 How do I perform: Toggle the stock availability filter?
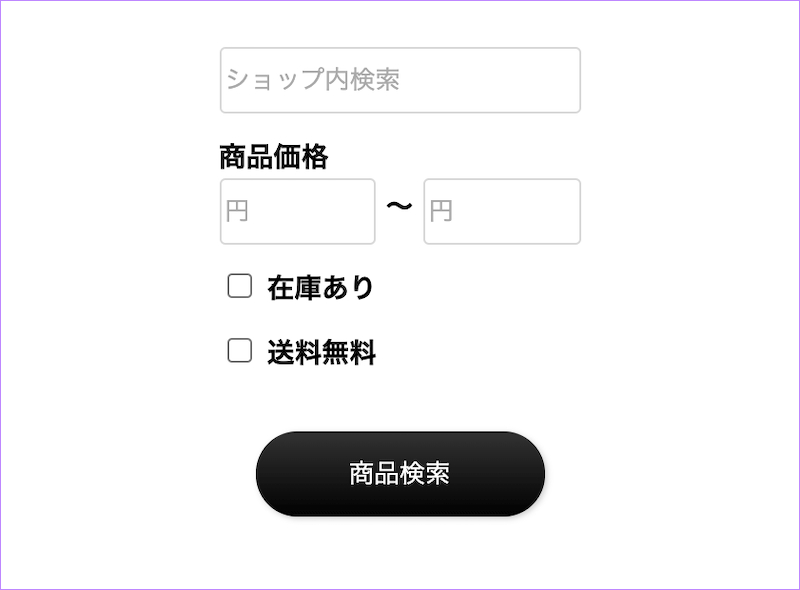[x=239, y=285]
